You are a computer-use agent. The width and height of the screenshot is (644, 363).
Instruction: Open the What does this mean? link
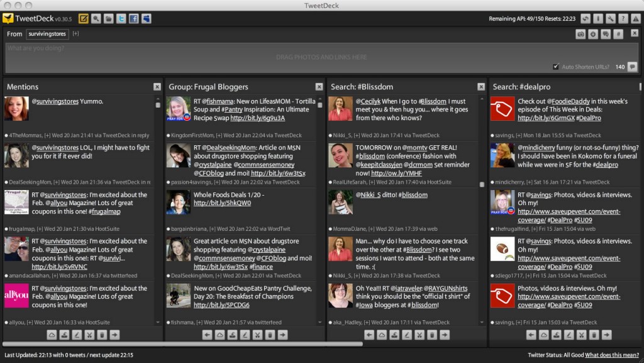point(612,355)
